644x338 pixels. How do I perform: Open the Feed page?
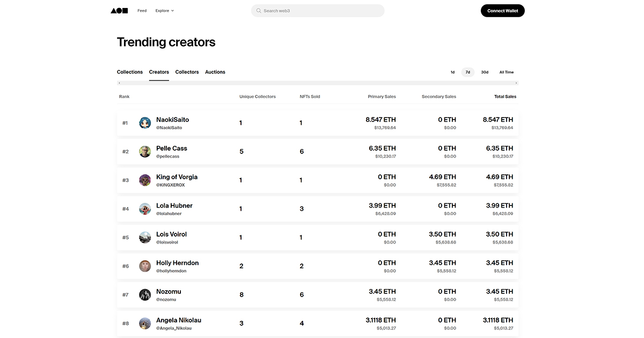142,11
